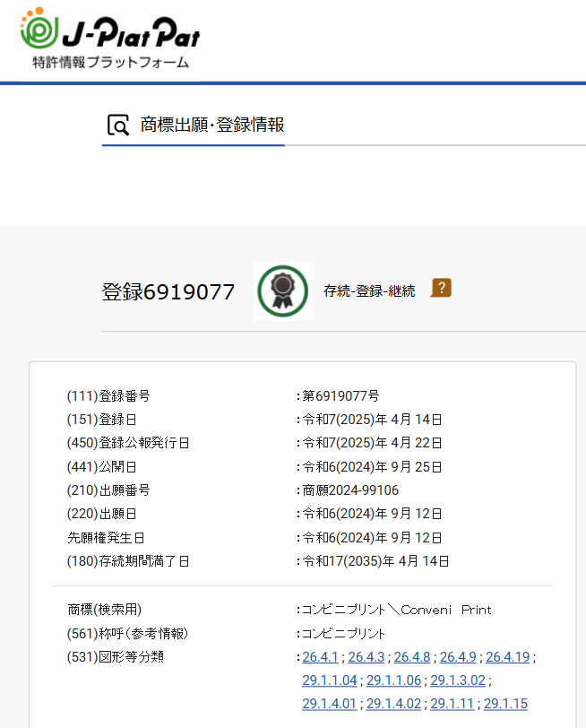
Task: Open figure classification link 26.4.19
Action: [507, 657]
